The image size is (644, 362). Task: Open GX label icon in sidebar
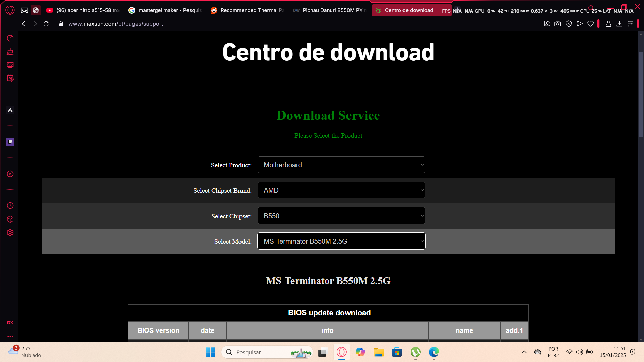[10, 323]
